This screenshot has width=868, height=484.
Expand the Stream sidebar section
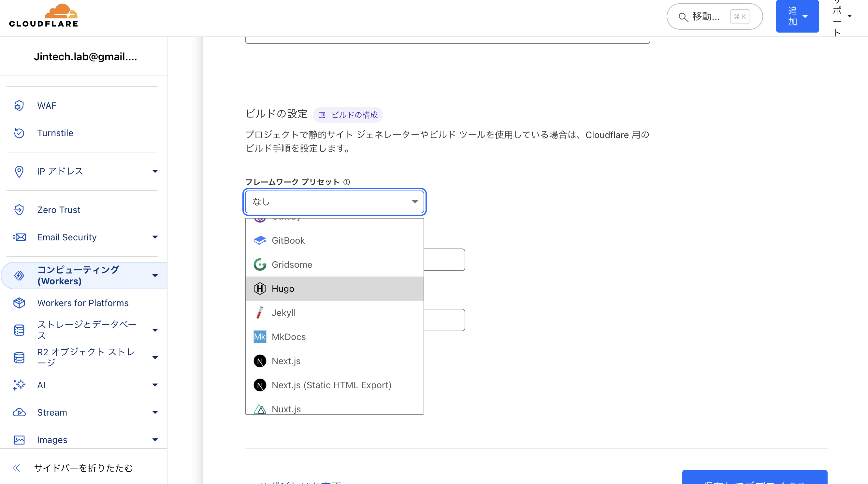[155, 412]
